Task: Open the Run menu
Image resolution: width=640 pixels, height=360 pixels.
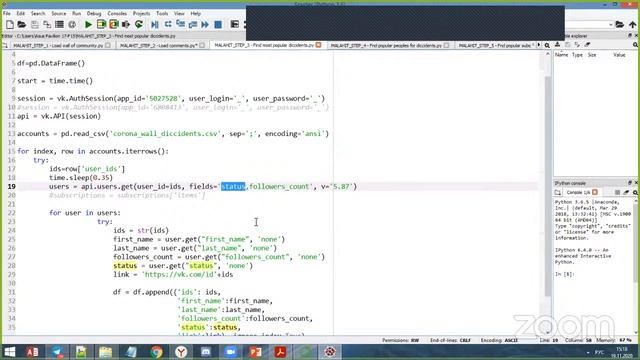Action: tap(76, 13)
